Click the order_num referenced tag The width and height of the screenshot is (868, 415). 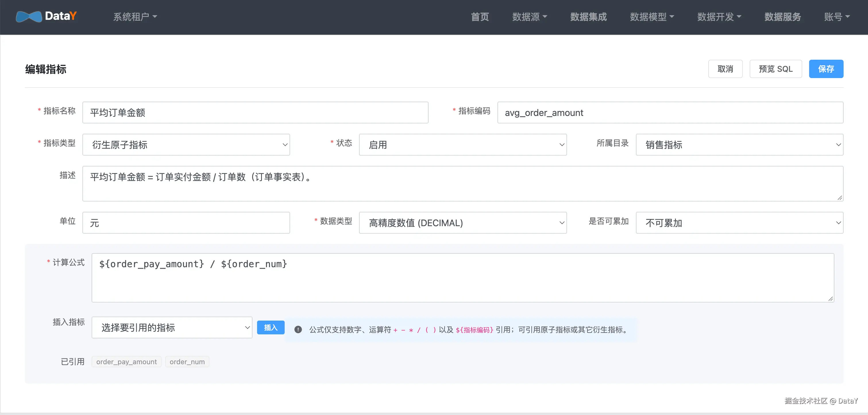tap(187, 362)
